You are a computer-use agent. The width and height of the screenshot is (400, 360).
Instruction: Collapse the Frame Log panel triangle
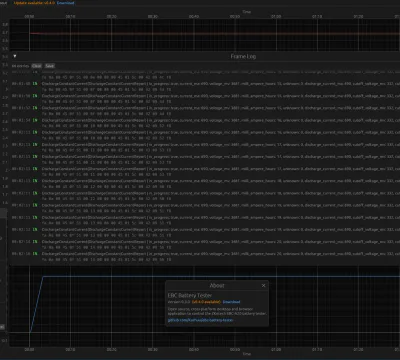(x=15, y=56)
